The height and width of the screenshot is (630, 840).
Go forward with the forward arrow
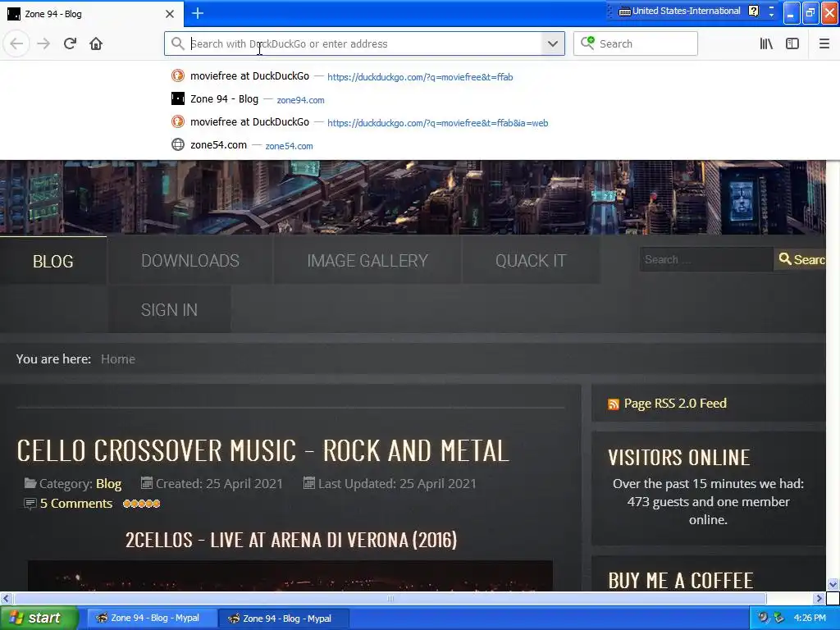tap(43, 44)
